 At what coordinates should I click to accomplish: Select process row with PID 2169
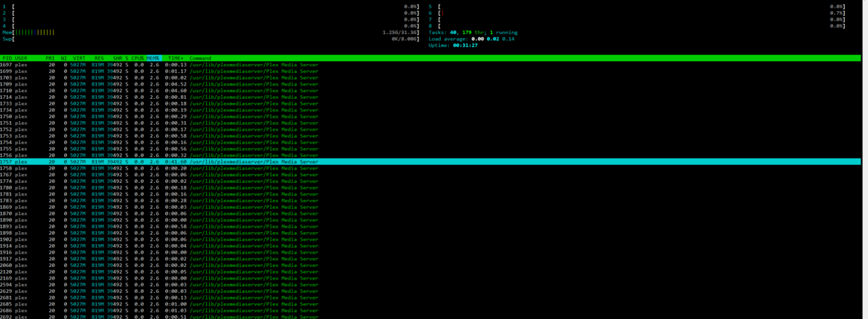[x=431, y=278]
